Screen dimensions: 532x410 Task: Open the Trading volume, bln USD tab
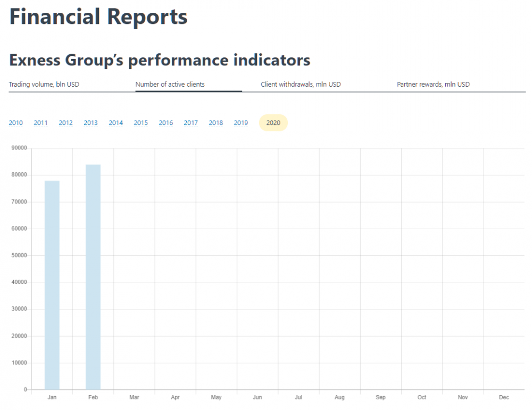point(44,85)
